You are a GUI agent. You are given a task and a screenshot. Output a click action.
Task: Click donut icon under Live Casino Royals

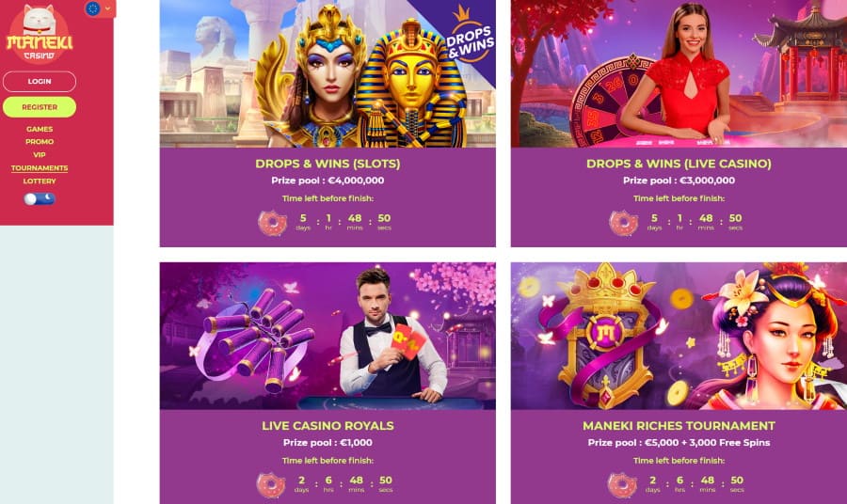click(x=271, y=484)
